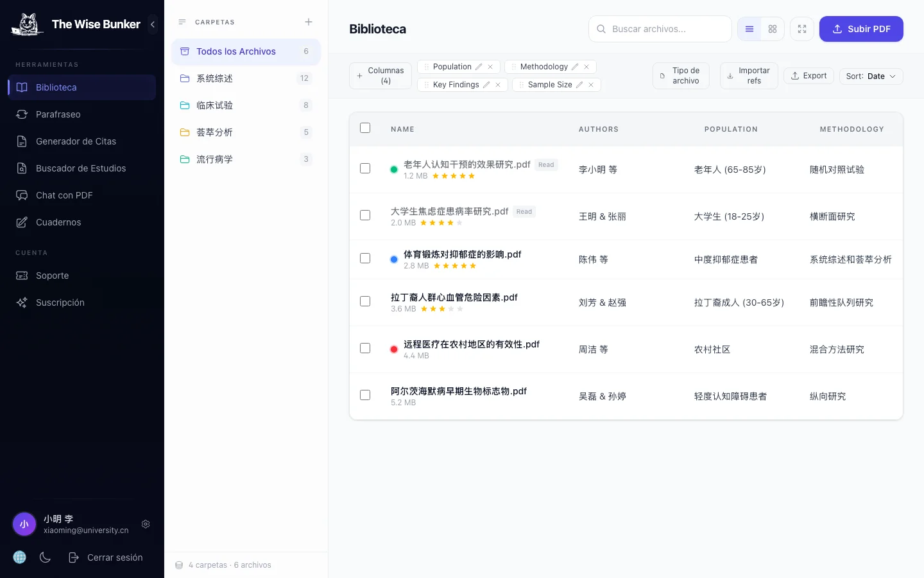This screenshot has height=578, width=924.
Task: Open the Sort by Date dropdown
Action: pos(871,76)
